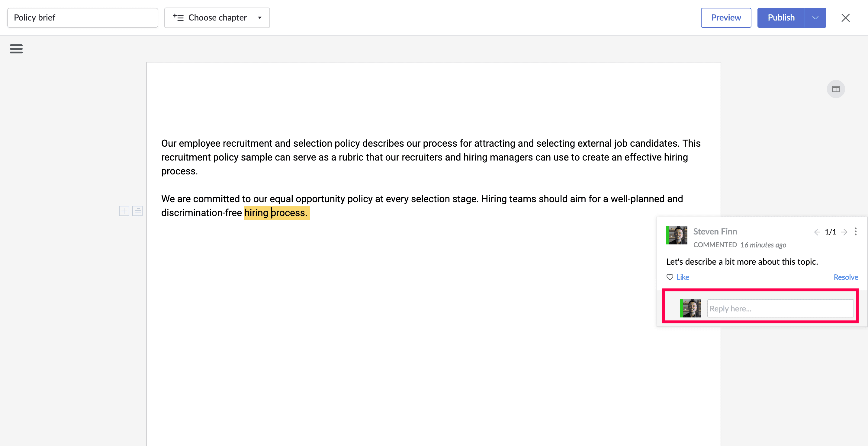Viewport: 868px width, 446px height.
Task: Click the Policy brief title field
Action: [x=82, y=18]
